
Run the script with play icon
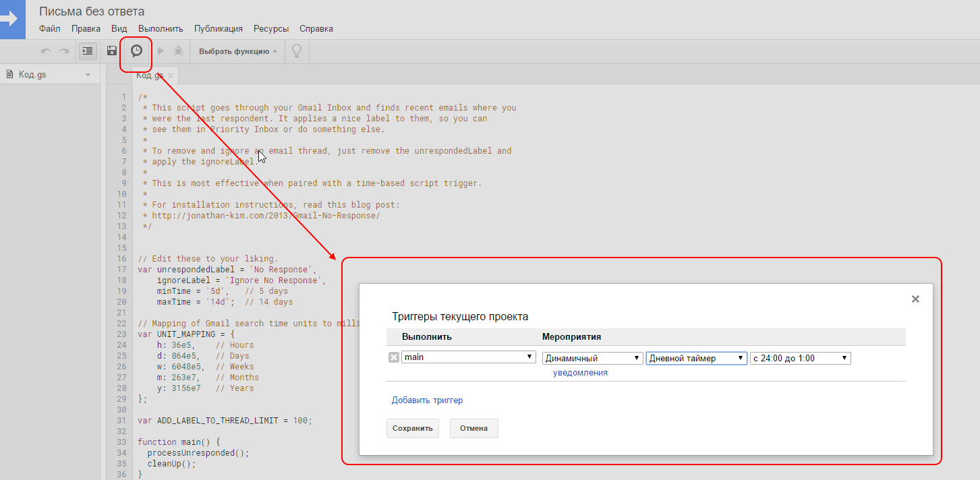pos(161,51)
